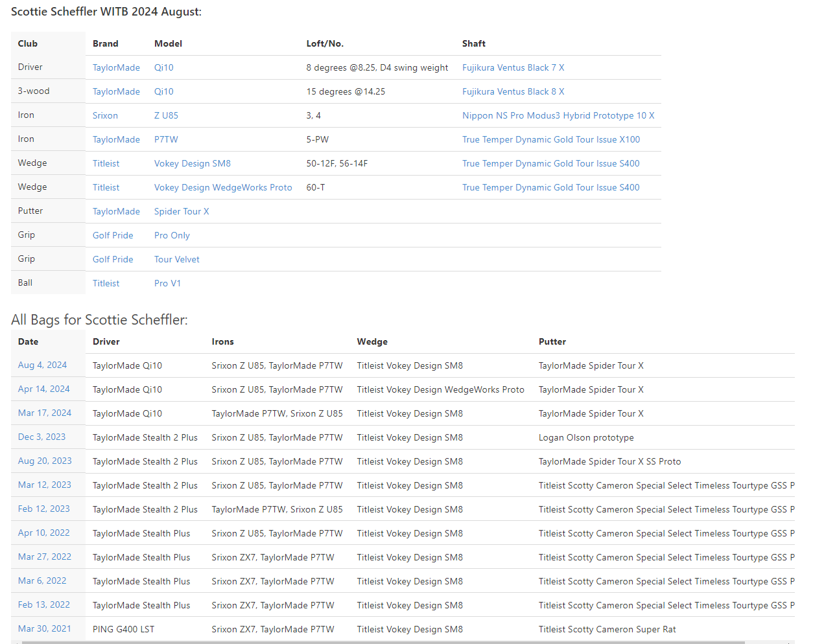Open the Z U85 model link
The image size is (813, 644).
166,115
